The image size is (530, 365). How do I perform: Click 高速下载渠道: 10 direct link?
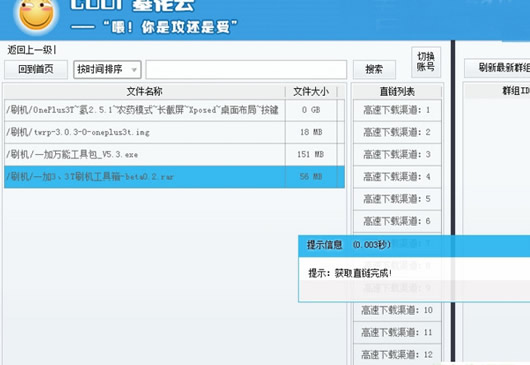tap(397, 310)
